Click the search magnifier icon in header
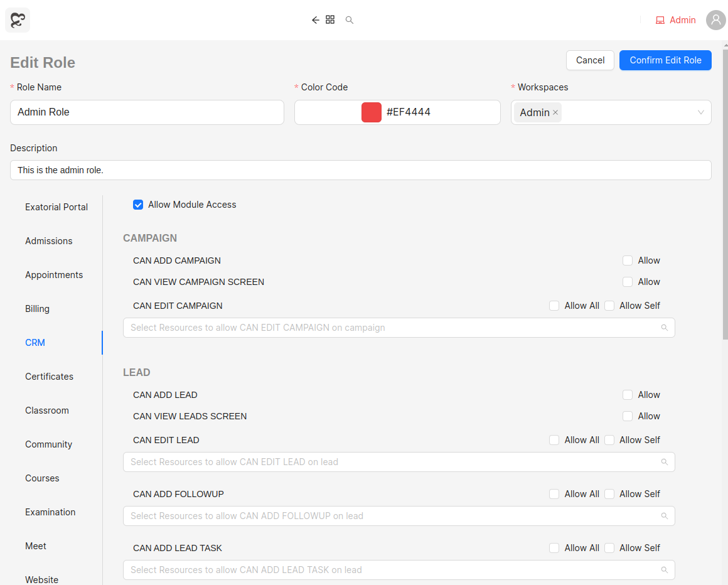This screenshot has width=728, height=585. (x=350, y=20)
